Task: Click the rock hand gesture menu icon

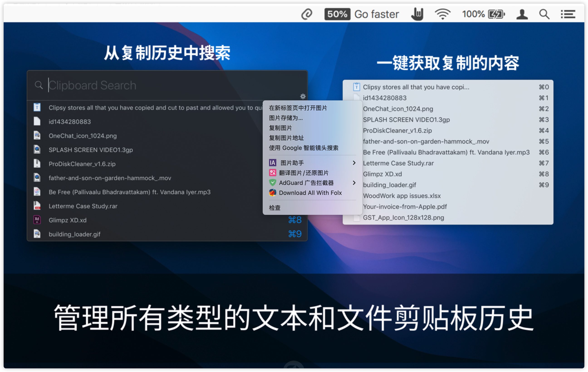Action: (x=417, y=14)
